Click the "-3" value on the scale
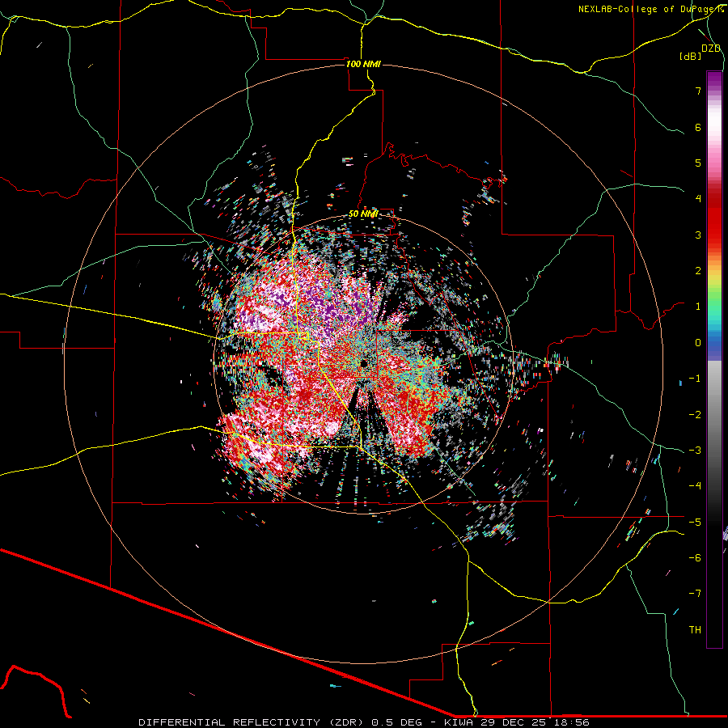The width and height of the screenshot is (728, 728). (x=695, y=451)
